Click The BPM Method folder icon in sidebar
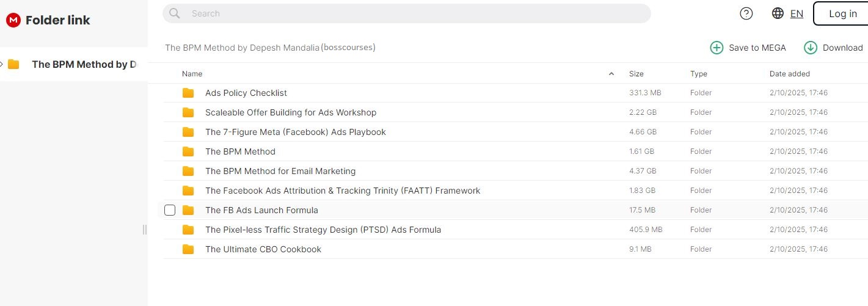Viewport: 868px width, 306px height. tap(13, 64)
